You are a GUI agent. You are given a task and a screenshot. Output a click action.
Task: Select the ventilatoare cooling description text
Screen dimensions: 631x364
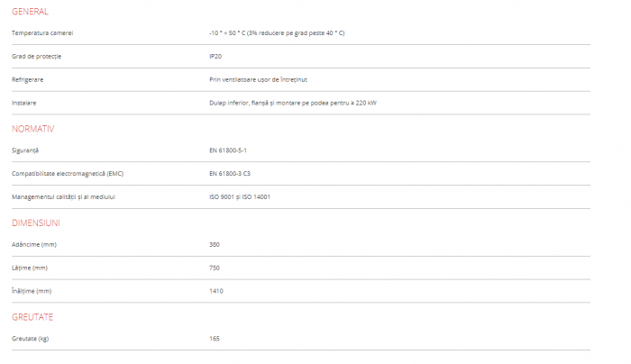(x=260, y=79)
